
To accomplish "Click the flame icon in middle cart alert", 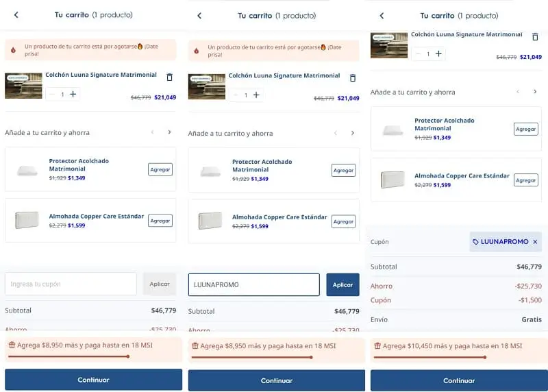I will click(197, 51).
